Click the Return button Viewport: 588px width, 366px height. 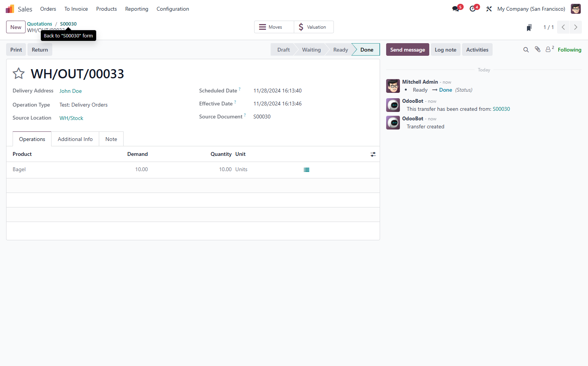[x=40, y=50]
